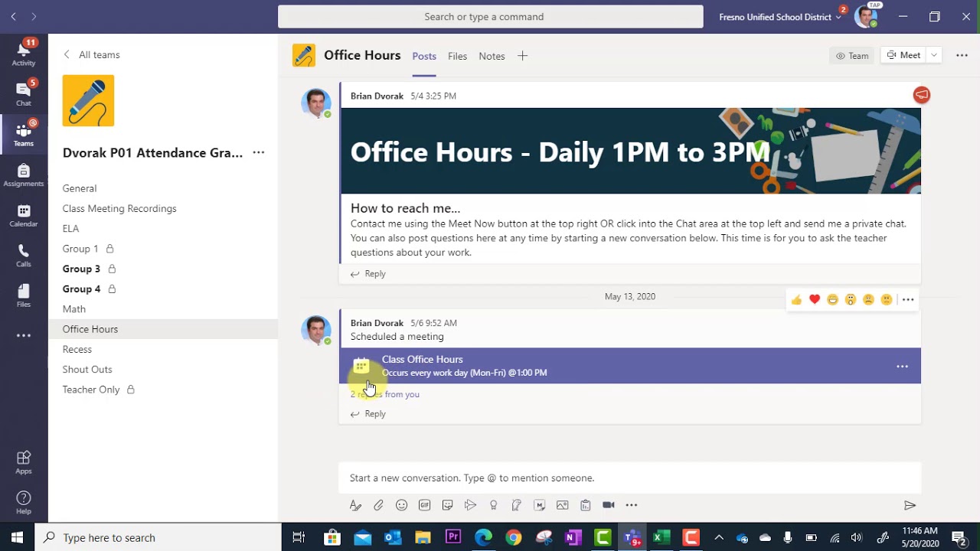Open more channel options in the header

(x=962, y=55)
